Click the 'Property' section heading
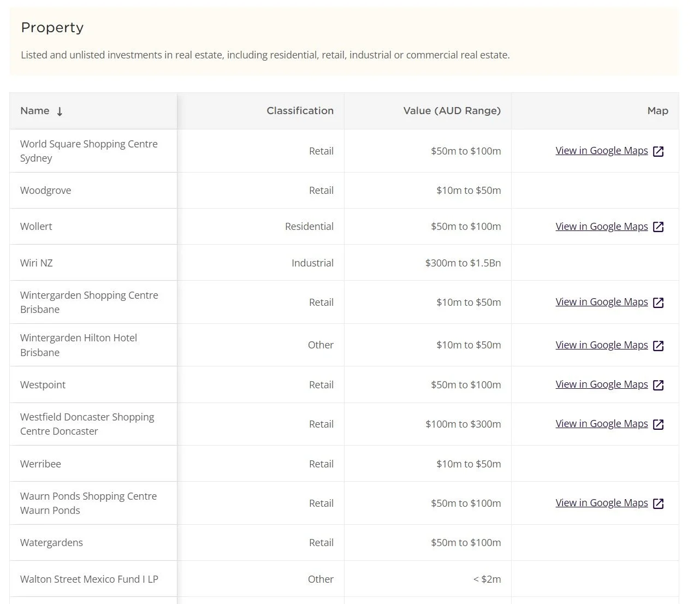This screenshot has height=604, width=700. coord(52,28)
